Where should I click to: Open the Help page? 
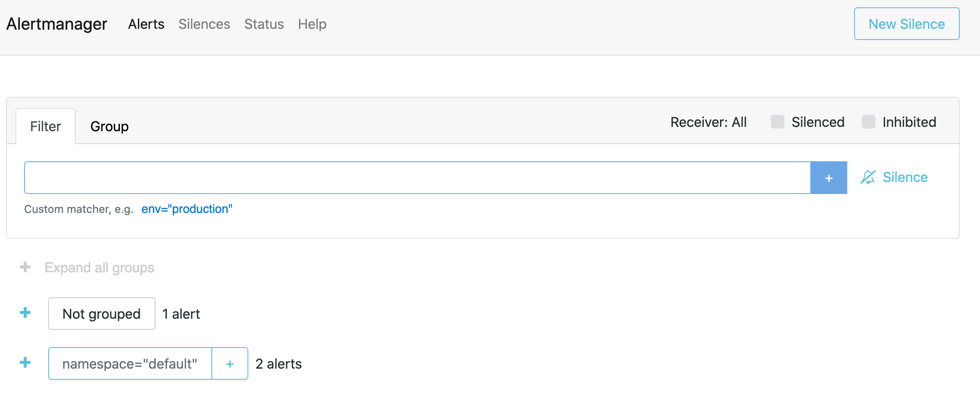click(312, 24)
